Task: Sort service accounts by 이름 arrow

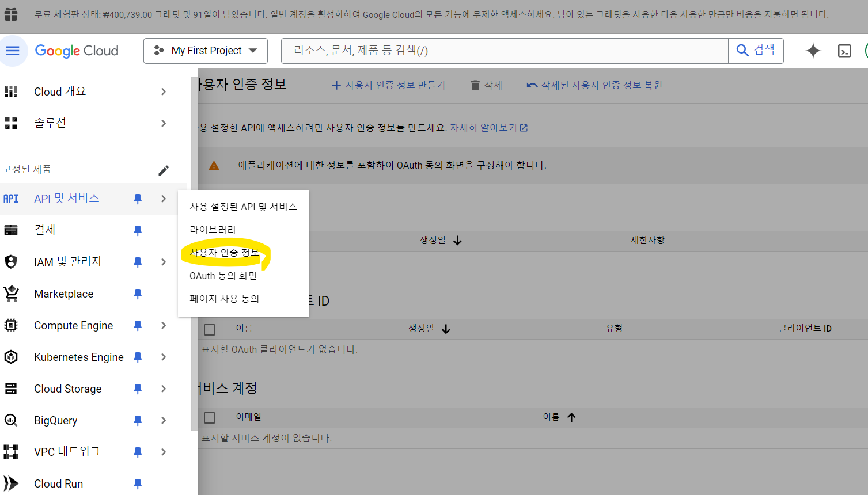Action: [571, 417]
